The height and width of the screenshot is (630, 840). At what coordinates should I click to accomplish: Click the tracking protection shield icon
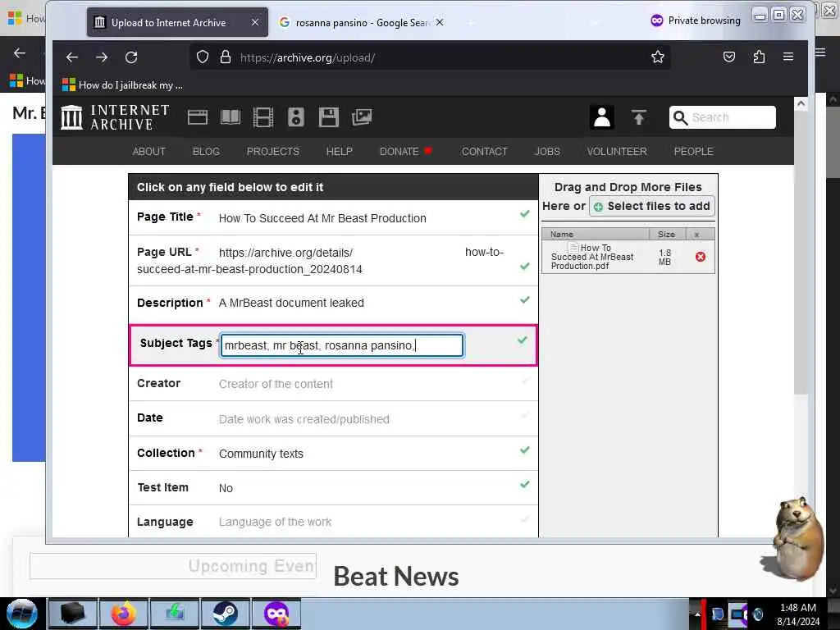click(x=202, y=57)
